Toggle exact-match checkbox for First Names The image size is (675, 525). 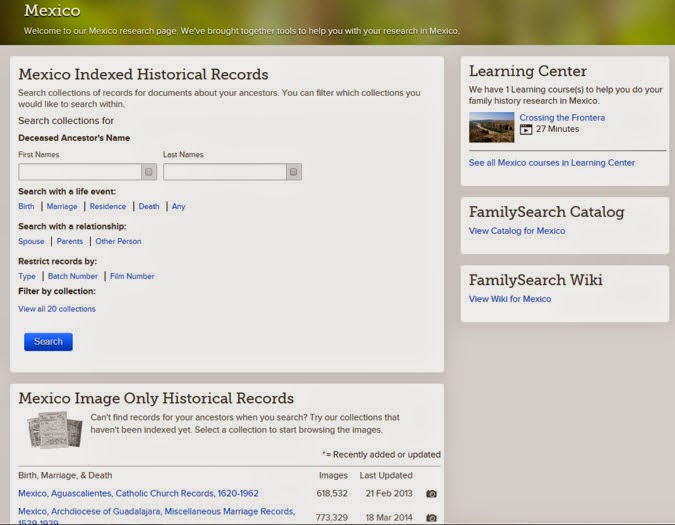(149, 172)
